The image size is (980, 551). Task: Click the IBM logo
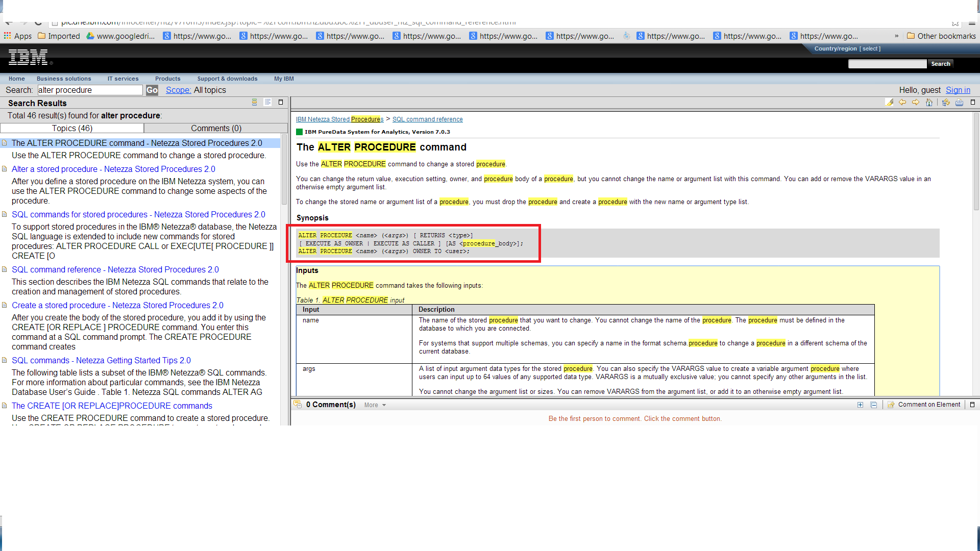pyautogui.click(x=29, y=57)
